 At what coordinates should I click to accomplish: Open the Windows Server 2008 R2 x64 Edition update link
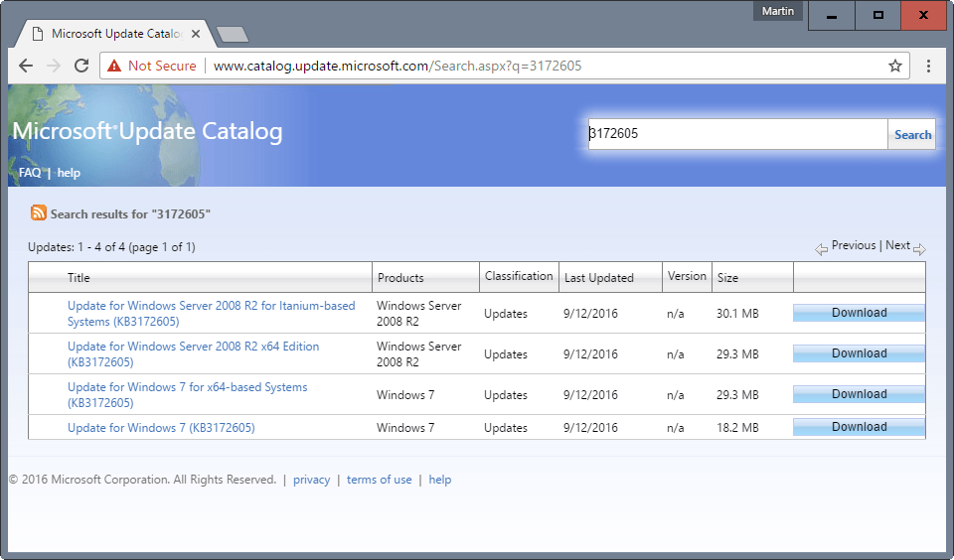point(193,353)
